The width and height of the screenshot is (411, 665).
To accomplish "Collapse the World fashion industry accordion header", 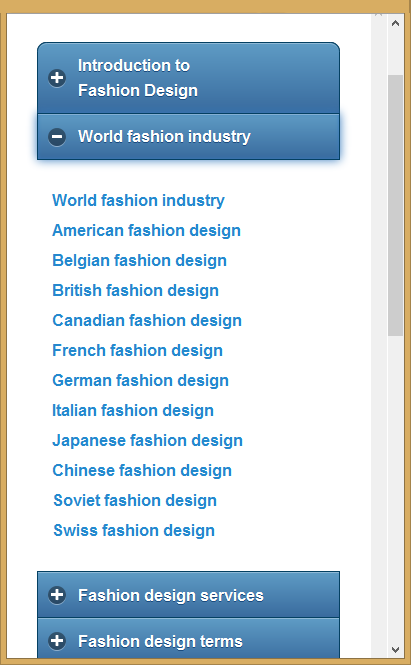I will click(188, 137).
